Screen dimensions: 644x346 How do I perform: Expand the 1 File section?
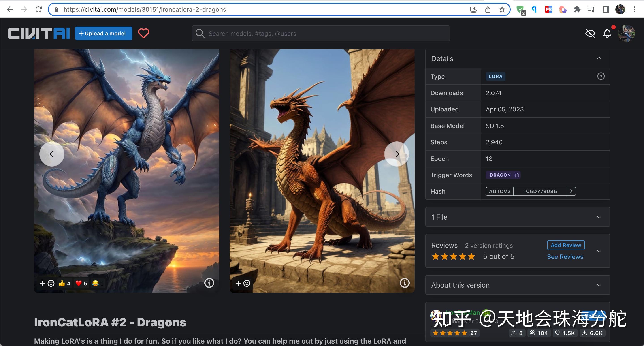599,217
